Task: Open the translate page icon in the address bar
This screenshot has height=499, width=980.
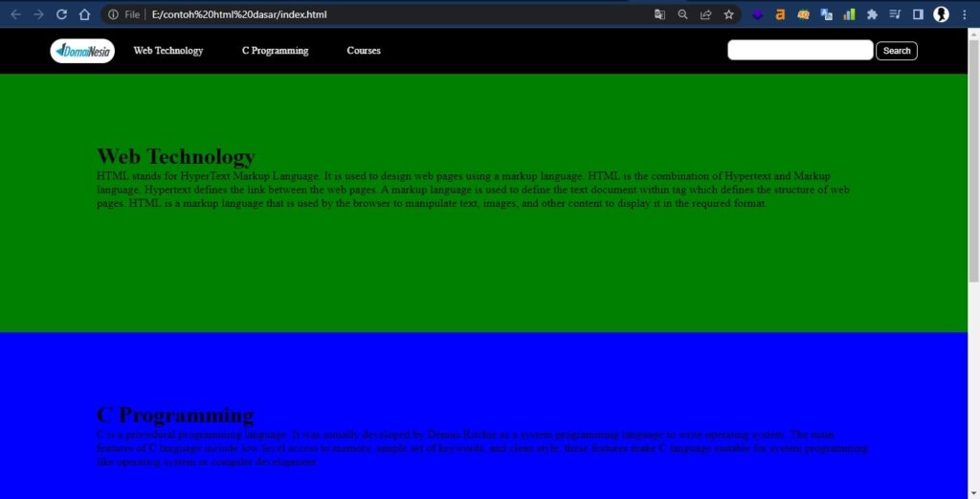Action: point(659,14)
